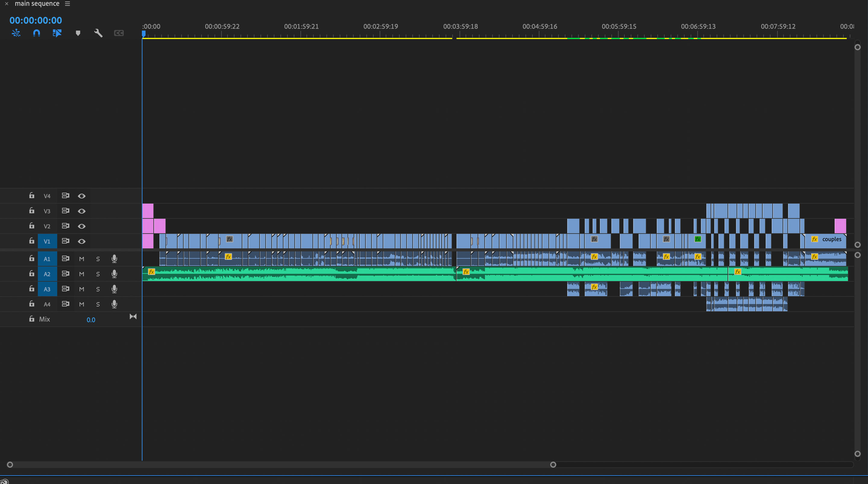Hide track V2 with the eye icon

click(82, 226)
